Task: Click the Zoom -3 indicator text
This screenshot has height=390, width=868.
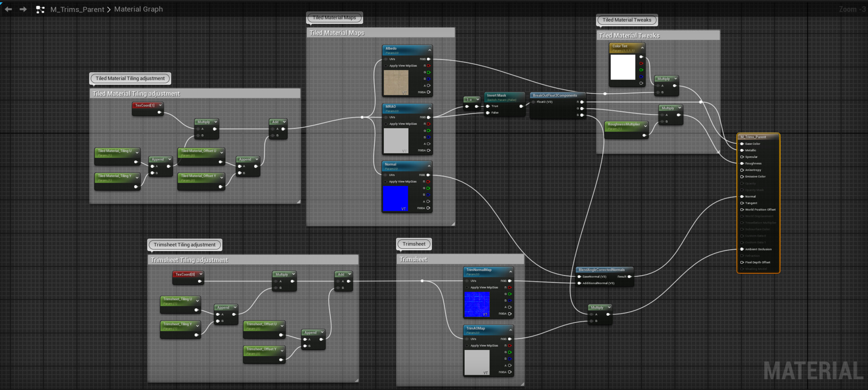Action: (x=852, y=9)
